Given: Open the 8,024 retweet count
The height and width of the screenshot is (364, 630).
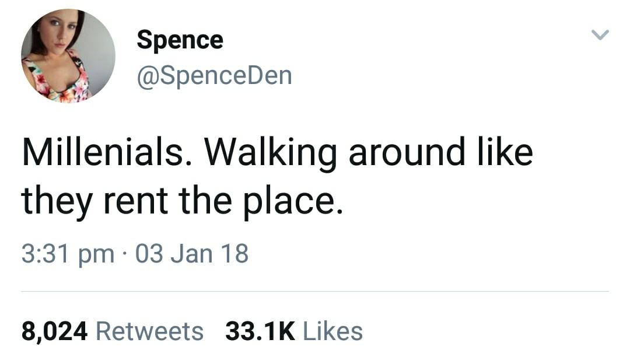Looking at the screenshot, I should pyautogui.click(x=54, y=331).
